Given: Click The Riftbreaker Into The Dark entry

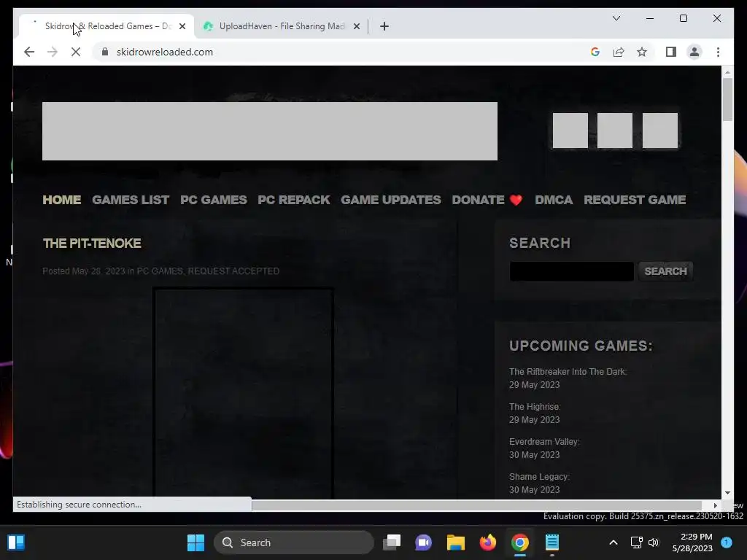Looking at the screenshot, I should (568, 371).
